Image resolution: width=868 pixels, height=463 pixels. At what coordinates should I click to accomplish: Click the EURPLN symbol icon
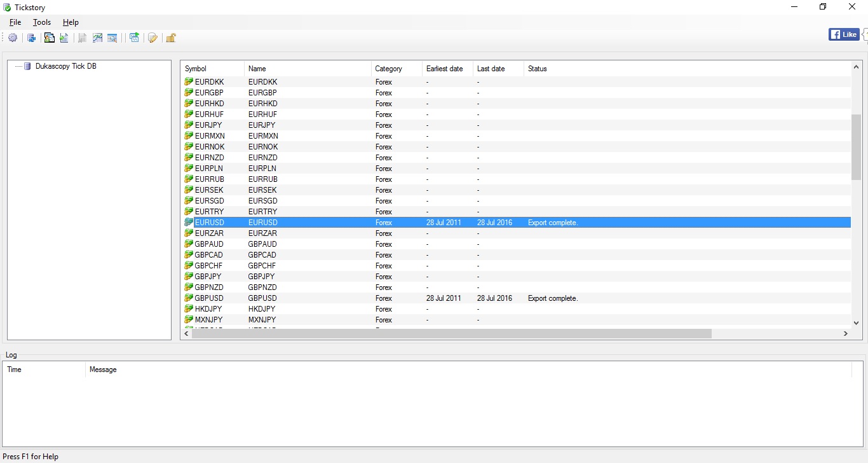(x=189, y=169)
